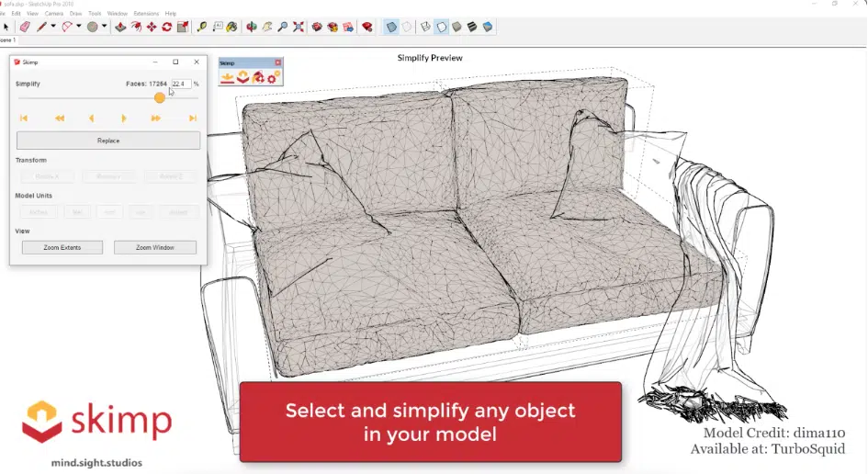Click the fast forward double-arrow button
The width and height of the screenshot is (868, 474).
155,118
